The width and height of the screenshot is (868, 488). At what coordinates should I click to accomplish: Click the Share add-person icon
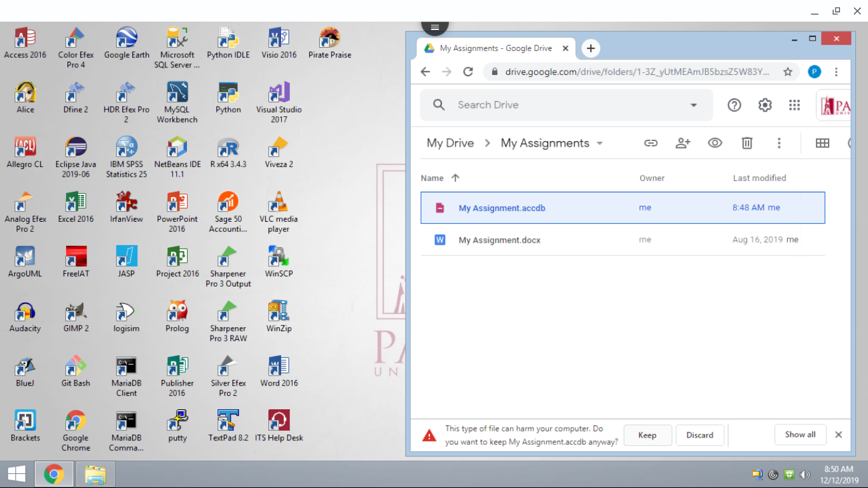pos(683,143)
